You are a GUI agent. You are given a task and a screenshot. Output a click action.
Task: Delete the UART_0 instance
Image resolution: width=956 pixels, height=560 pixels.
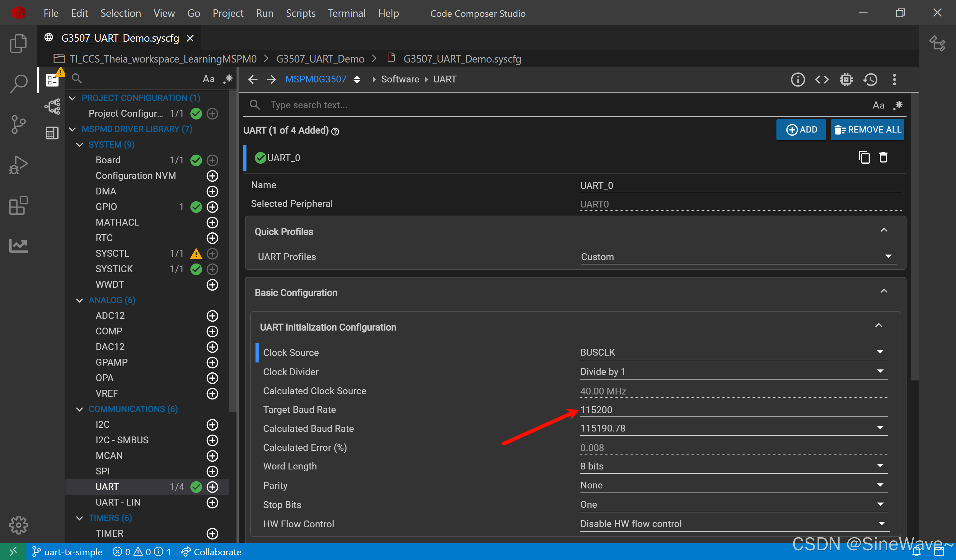click(x=883, y=157)
